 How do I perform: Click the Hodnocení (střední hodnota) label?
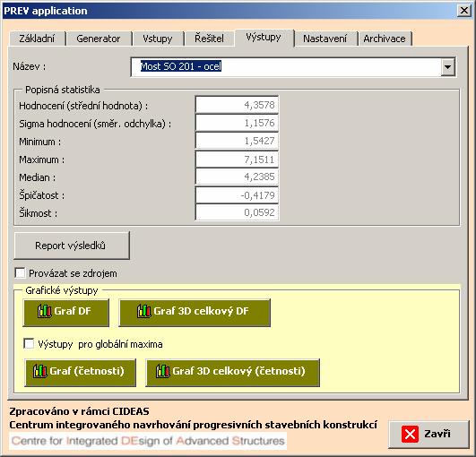[x=83, y=106]
